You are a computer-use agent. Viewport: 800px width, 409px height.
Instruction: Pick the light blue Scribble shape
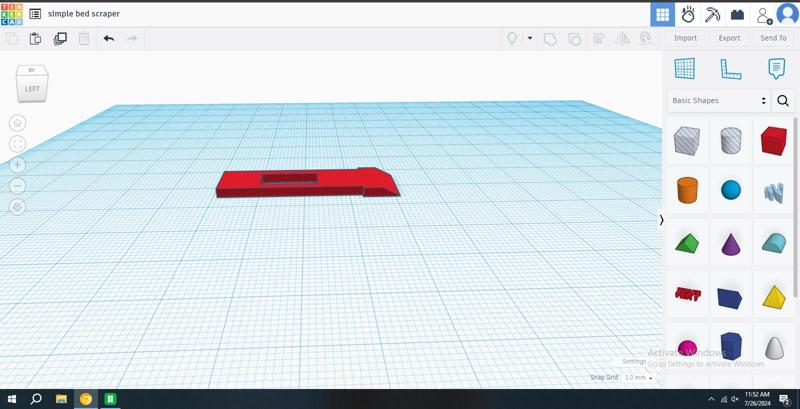click(773, 192)
